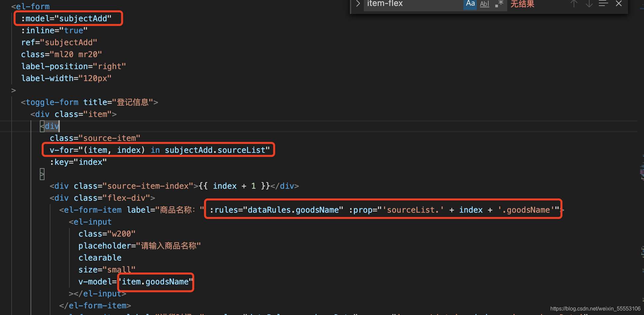Screen dimensions: 644x315
Task: Click label-position="right" line
Action: tap(73, 66)
